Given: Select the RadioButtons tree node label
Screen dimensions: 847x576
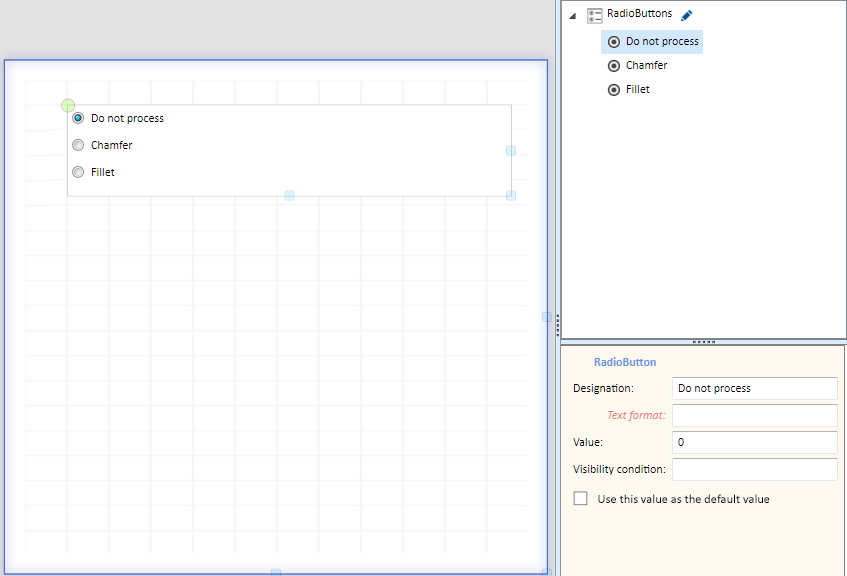Looking at the screenshot, I should click(x=639, y=14).
